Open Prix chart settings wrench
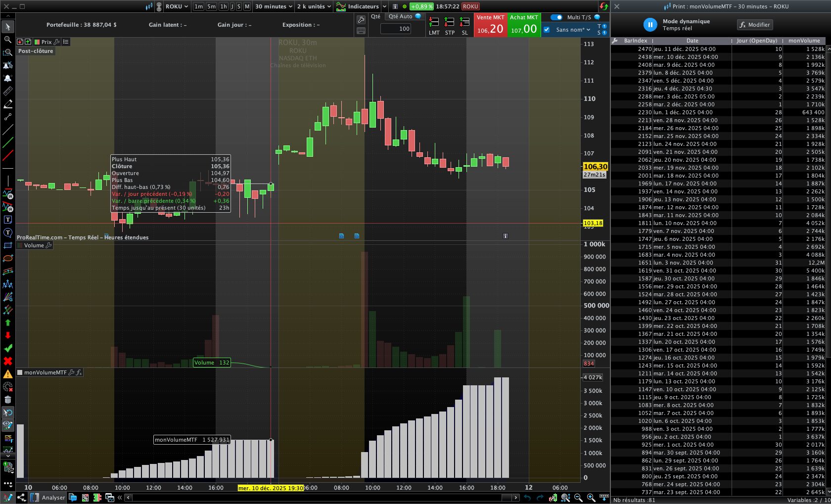The image size is (831, 504). [x=57, y=42]
